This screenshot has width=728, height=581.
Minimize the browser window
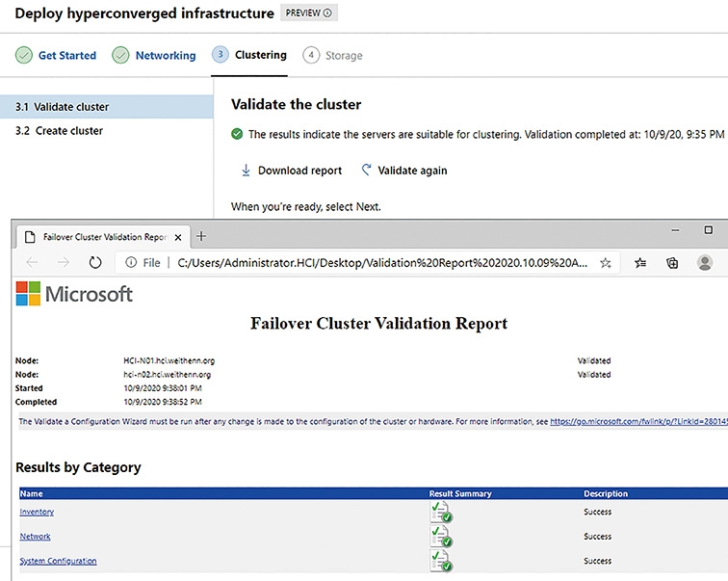click(x=676, y=230)
